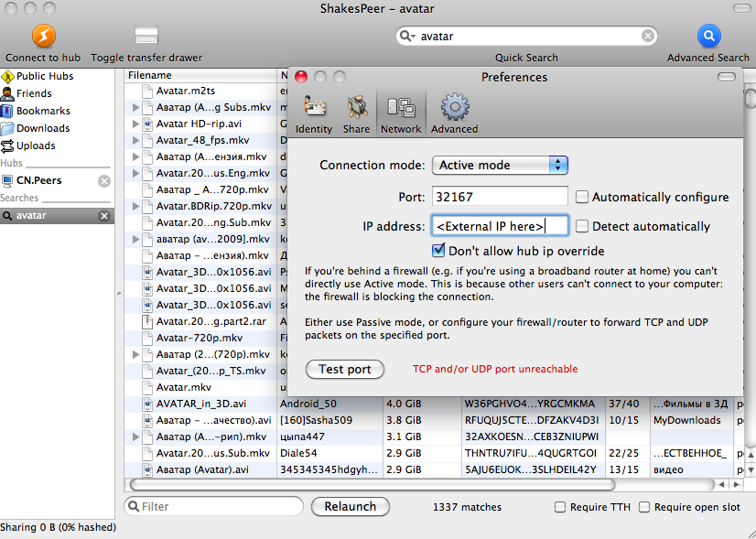Close the Preferences window
This screenshot has height=539, width=756.
coord(301,77)
